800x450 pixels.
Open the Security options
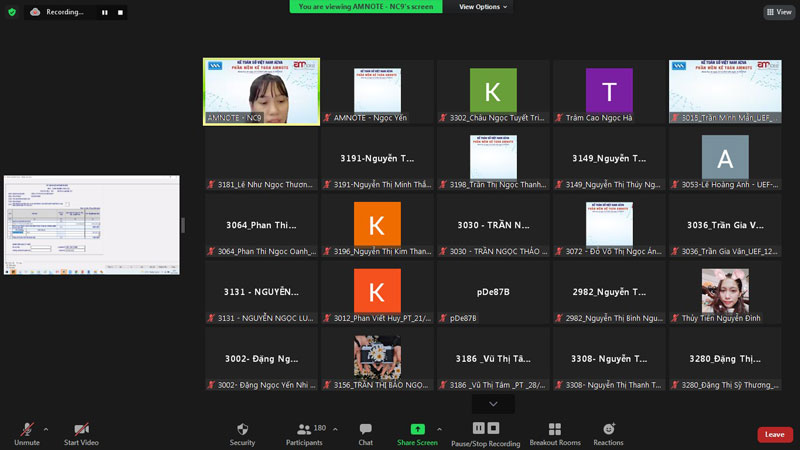click(x=242, y=431)
